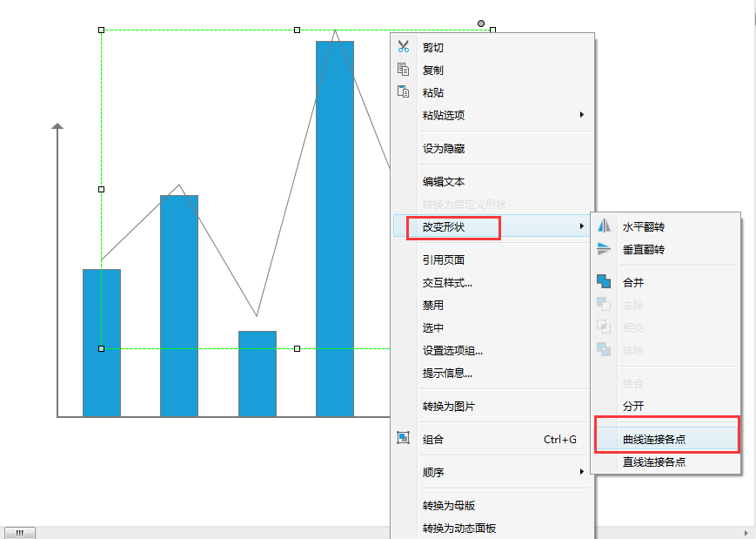Click the Group icon beside 组合
The image size is (756, 539).
pos(404,438)
